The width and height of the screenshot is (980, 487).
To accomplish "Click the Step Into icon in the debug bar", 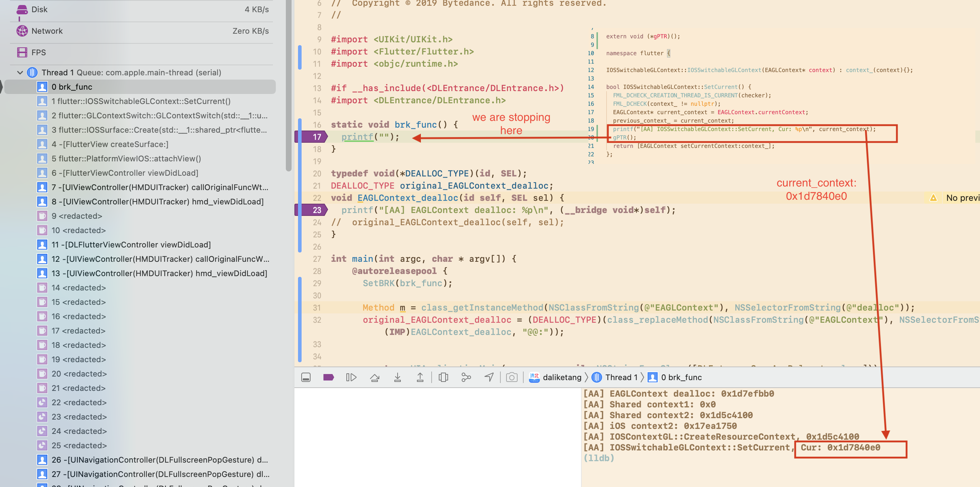I will pyautogui.click(x=398, y=377).
